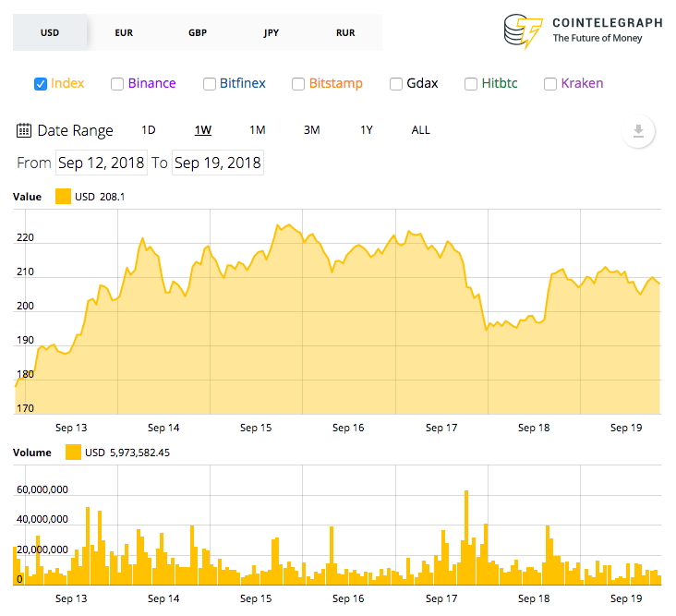Screen dimensions: 676x616
Task: Select the 1W date range
Action: (202, 129)
